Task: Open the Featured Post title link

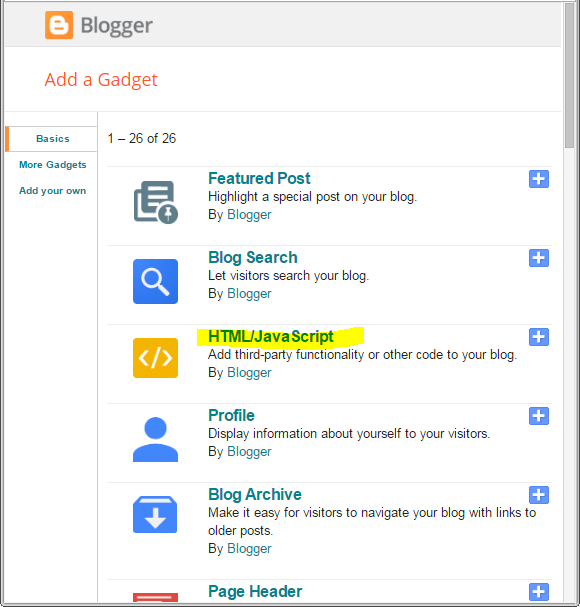Action: pyautogui.click(x=259, y=178)
